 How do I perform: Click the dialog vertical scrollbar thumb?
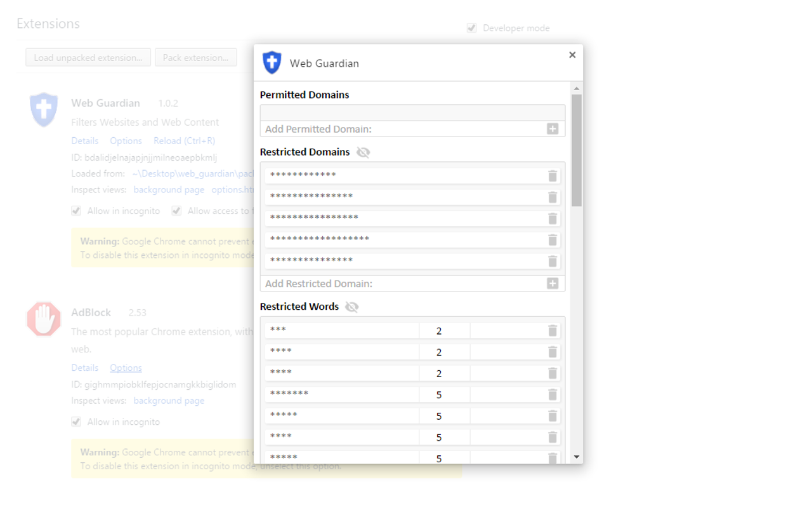(x=576, y=150)
